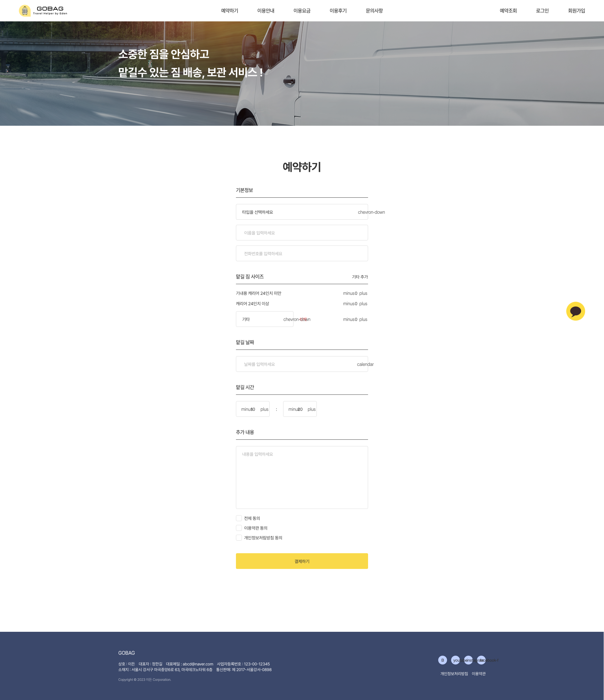Click calendar icon in date field

point(365,364)
